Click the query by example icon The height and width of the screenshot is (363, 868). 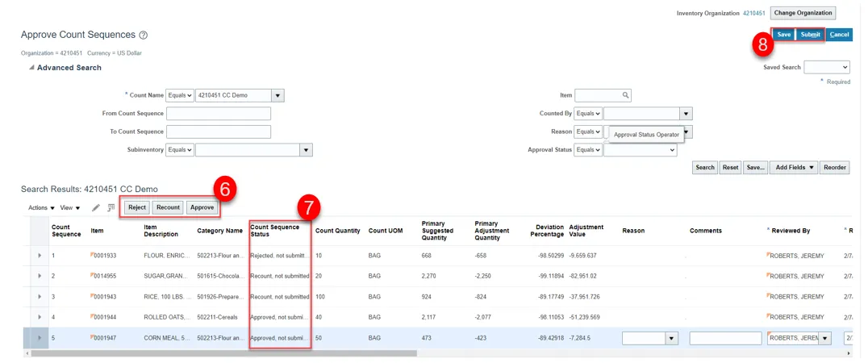(111, 208)
